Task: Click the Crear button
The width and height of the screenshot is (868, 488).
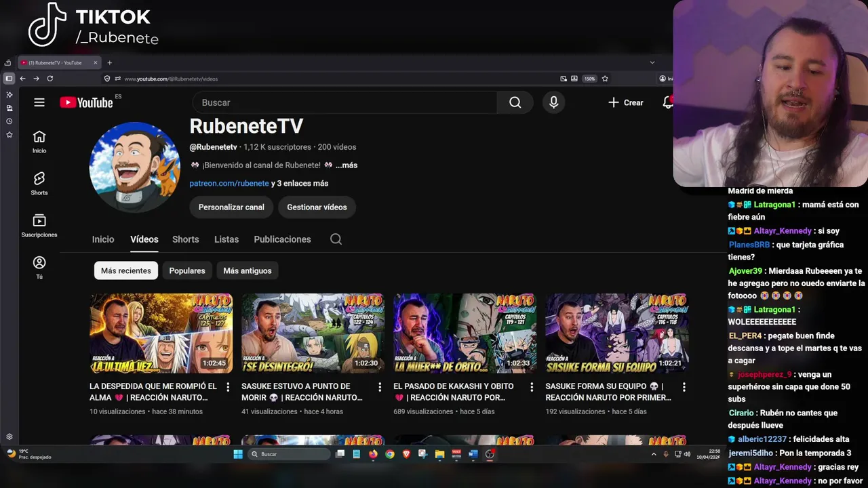Action: [626, 102]
